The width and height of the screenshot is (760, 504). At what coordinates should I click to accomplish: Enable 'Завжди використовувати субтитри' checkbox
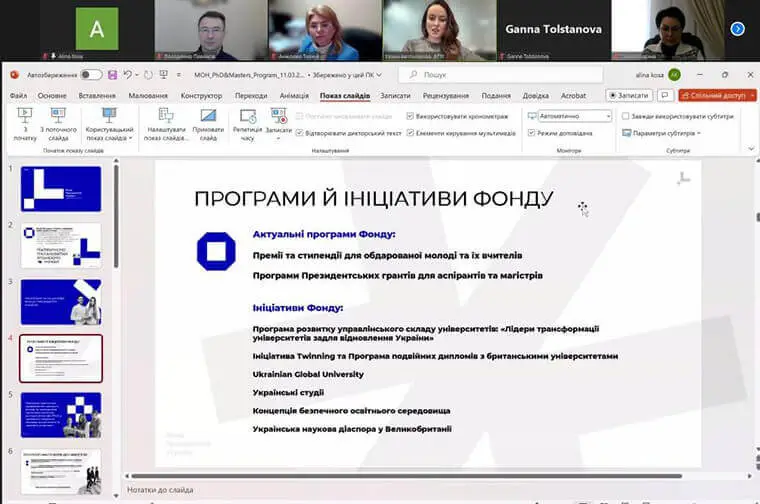pos(625,117)
